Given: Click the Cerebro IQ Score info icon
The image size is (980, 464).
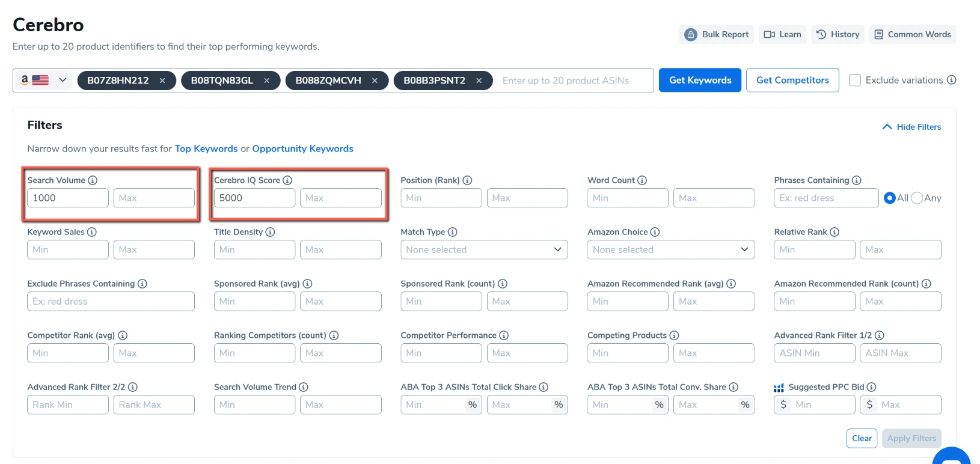Looking at the screenshot, I should [287, 180].
